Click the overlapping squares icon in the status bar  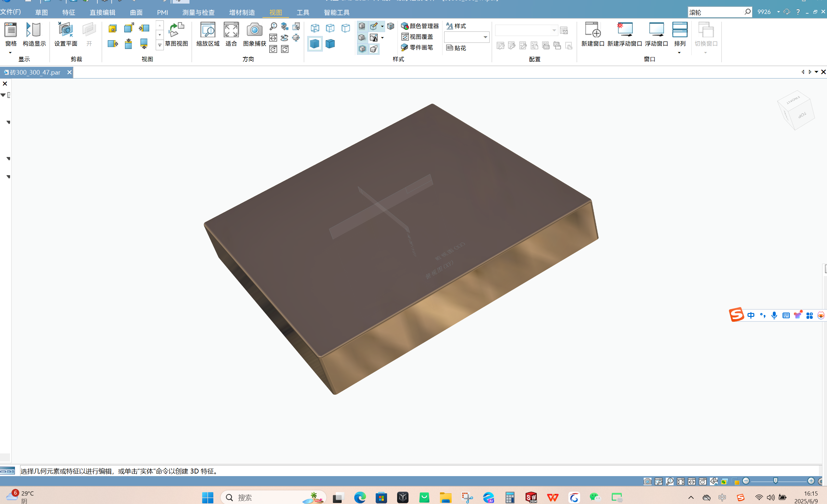pyautogui.click(x=736, y=482)
